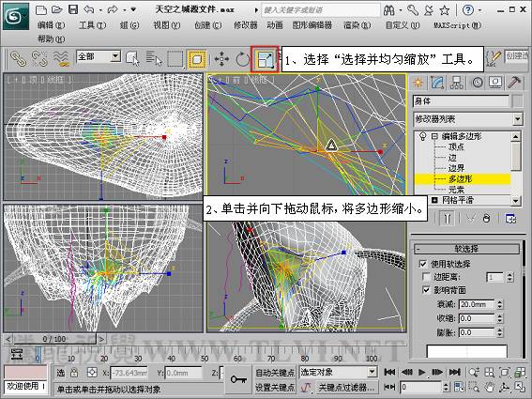This screenshot has width=532, height=399.
Task: Toggle the 影响背面 checkbox
Action: tap(426, 290)
